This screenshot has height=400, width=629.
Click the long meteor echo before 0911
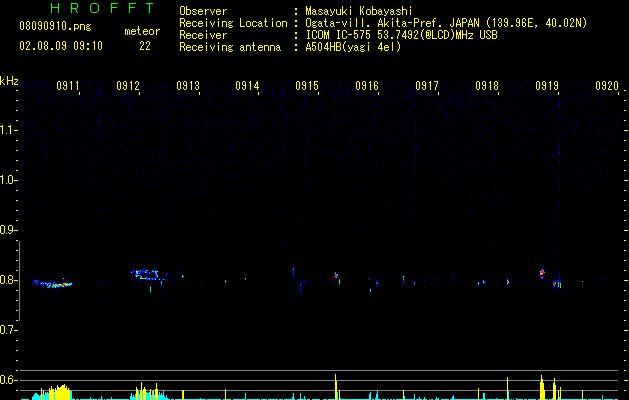tap(53, 284)
